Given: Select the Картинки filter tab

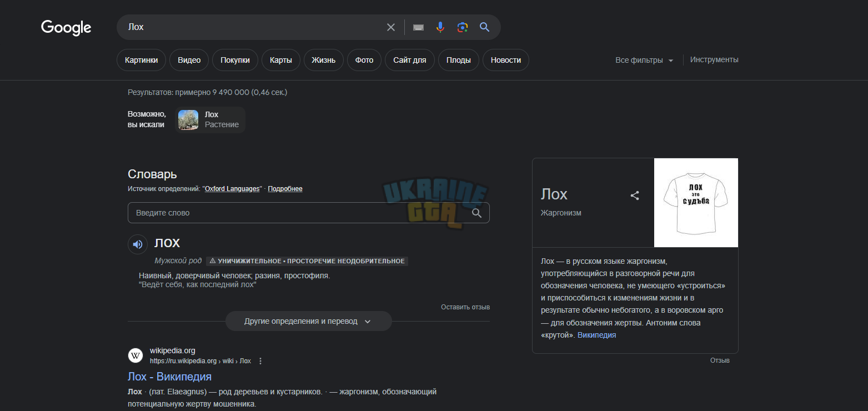Looking at the screenshot, I should (x=141, y=60).
